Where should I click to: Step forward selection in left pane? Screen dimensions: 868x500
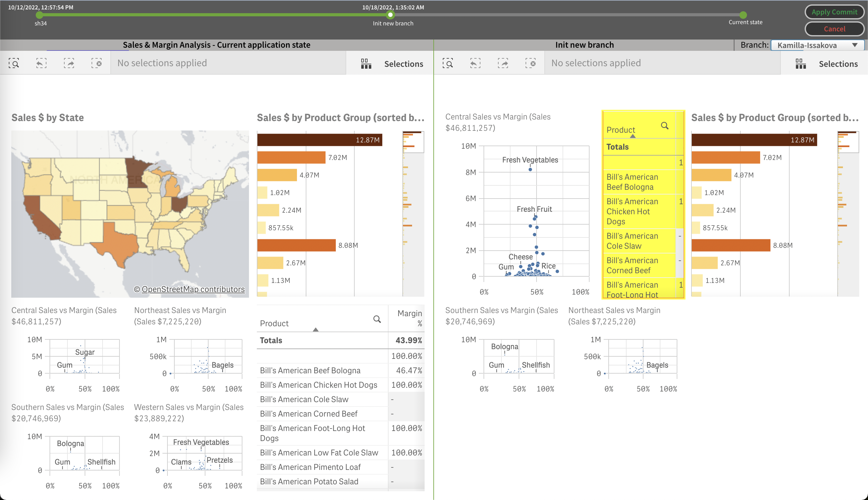pyautogui.click(x=69, y=63)
